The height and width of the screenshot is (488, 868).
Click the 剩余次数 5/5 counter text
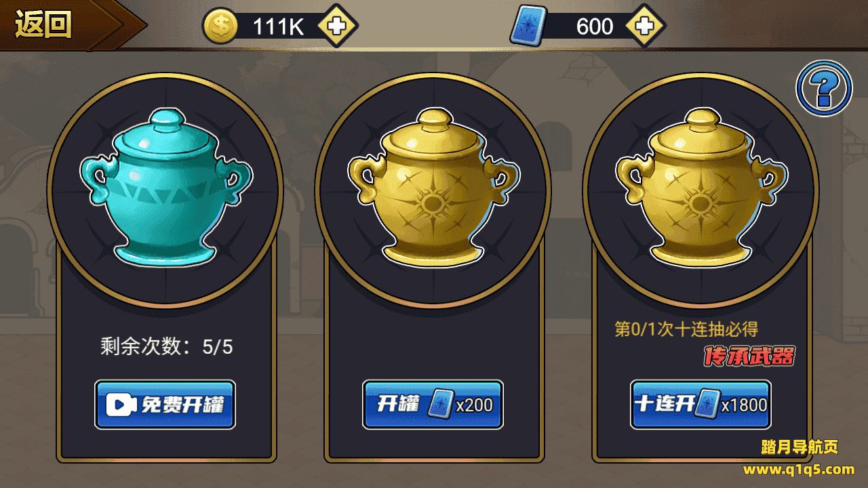(x=166, y=347)
